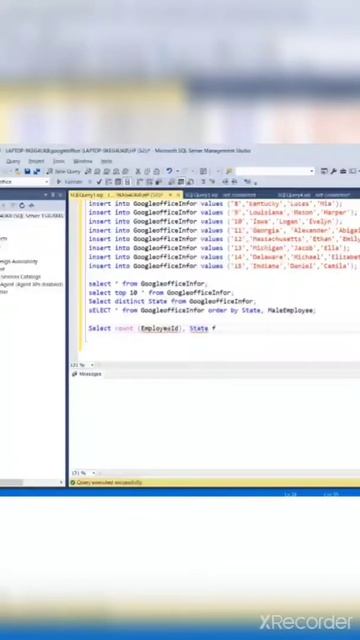360x640 pixels.
Task: Open the Project menu
Action: pyautogui.click(x=36, y=161)
